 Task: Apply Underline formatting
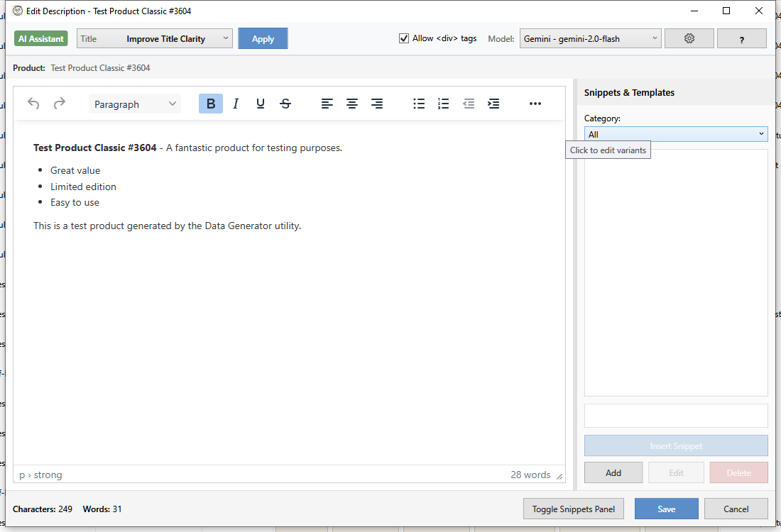[x=260, y=103]
